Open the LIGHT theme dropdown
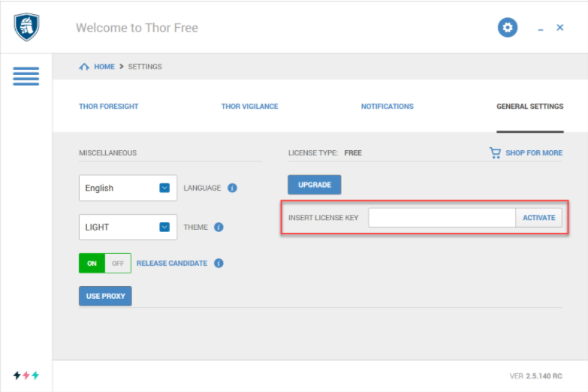Viewport: 588px width, 392px height. pyautogui.click(x=128, y=228)
